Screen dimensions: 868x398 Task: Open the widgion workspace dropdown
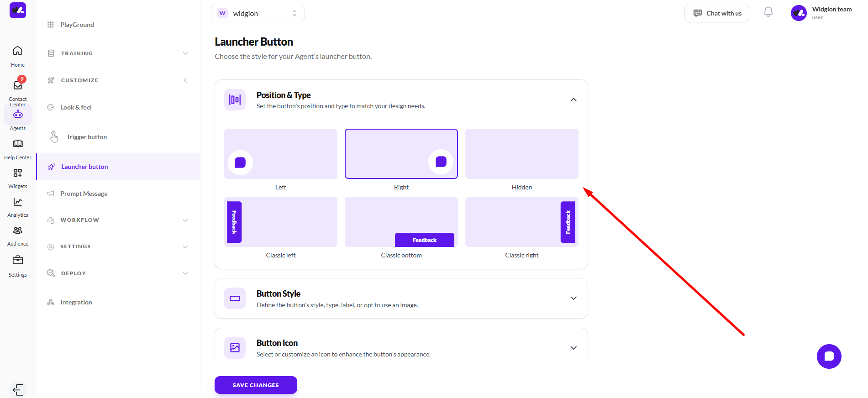[x=258, y=13]
